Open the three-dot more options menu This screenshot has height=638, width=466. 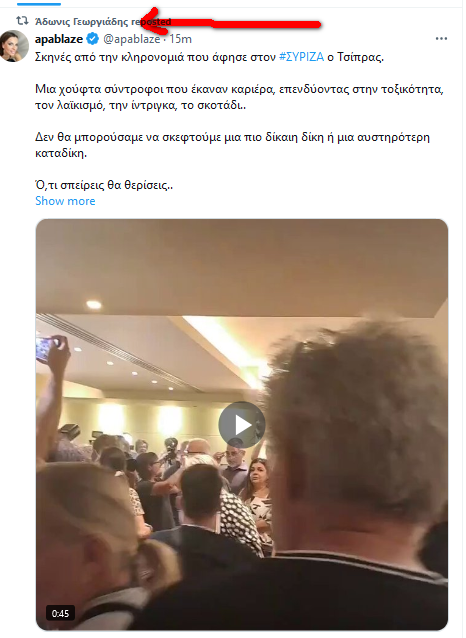point(441,39)
